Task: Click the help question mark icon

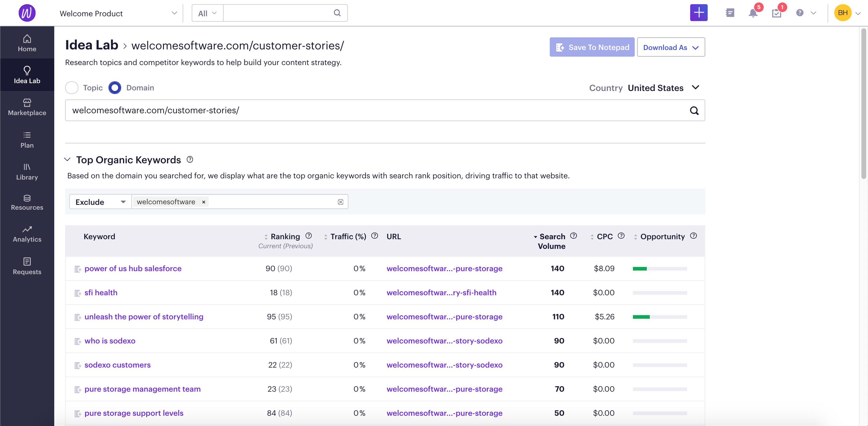Action: click(x=800, y=13)
